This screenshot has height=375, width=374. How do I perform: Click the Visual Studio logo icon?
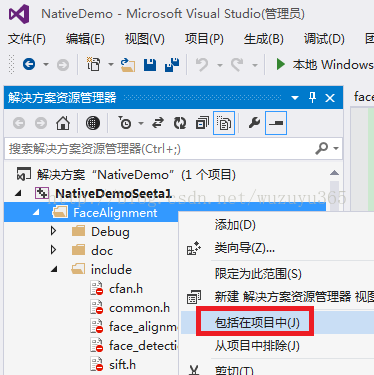tap(19, 14)
